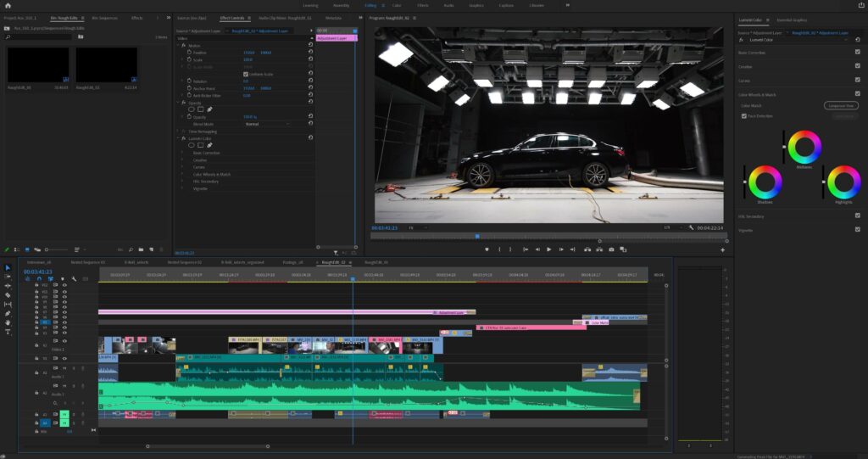Click Lumetri Color pen mask tool
This screenshot has width=868, height=459.
209,145
